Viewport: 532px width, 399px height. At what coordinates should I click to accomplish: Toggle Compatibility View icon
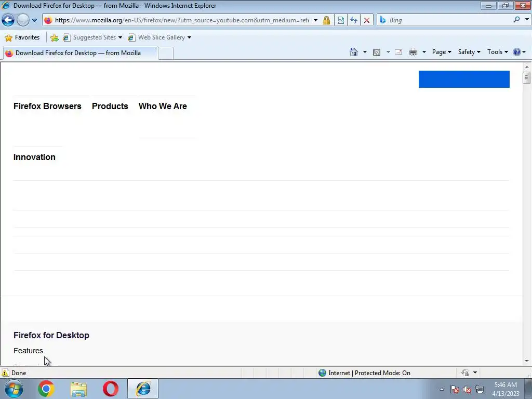point(341,20)
